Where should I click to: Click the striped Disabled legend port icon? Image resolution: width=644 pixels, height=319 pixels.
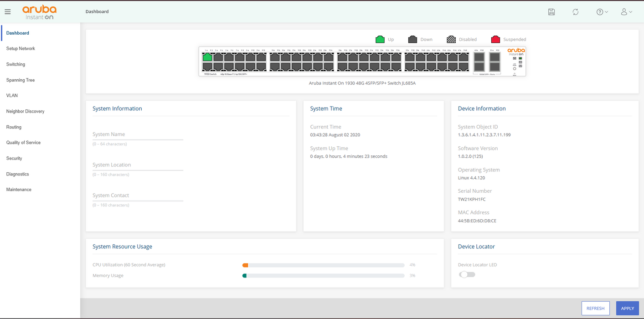pos(451,39)
